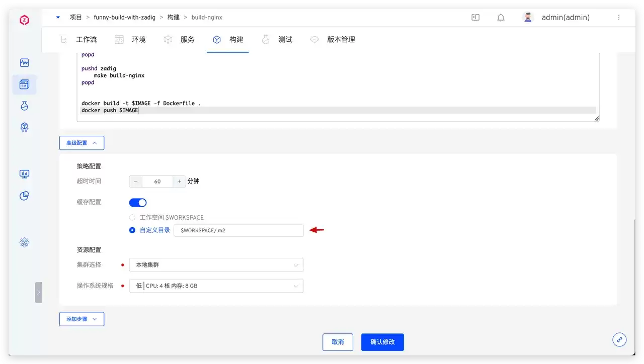Open the pie chart insights sidebar icon

tap(24, 196)
